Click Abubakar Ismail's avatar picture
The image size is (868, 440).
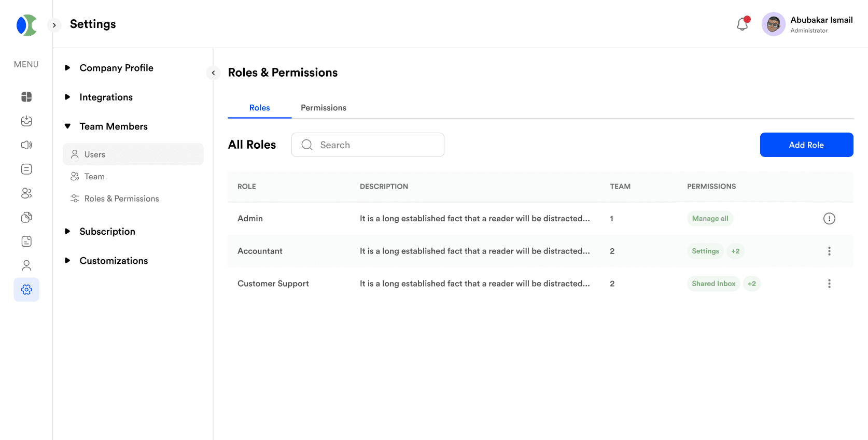773,24
